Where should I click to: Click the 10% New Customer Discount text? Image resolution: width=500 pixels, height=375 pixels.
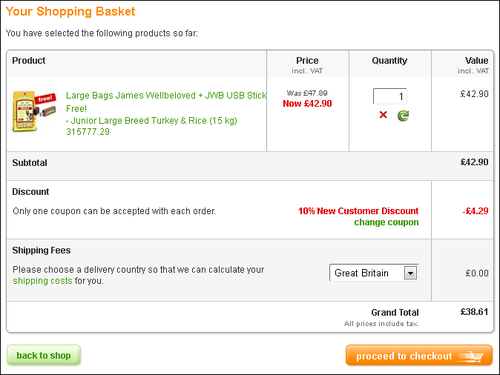358,211
